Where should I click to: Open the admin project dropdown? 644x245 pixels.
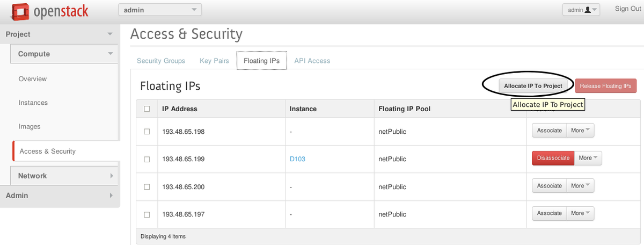pyautogui.click(x=160, y=10)
